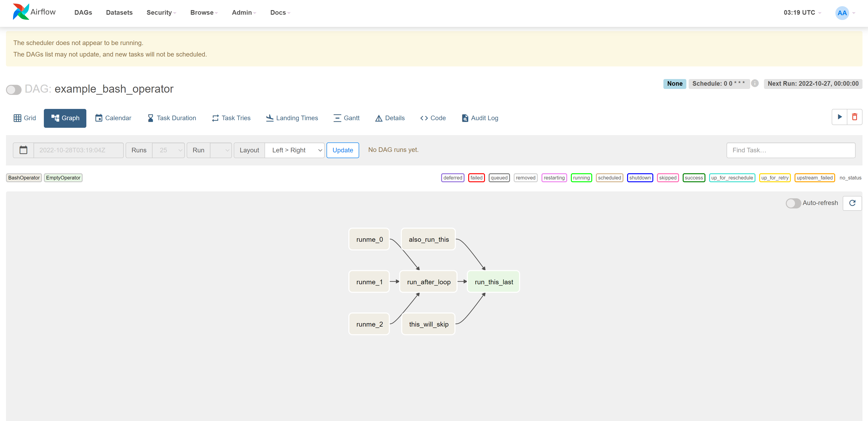Click the skipped status legend
Image resolution: width=868 pixels, height=421 pixels.
[668, 178]
